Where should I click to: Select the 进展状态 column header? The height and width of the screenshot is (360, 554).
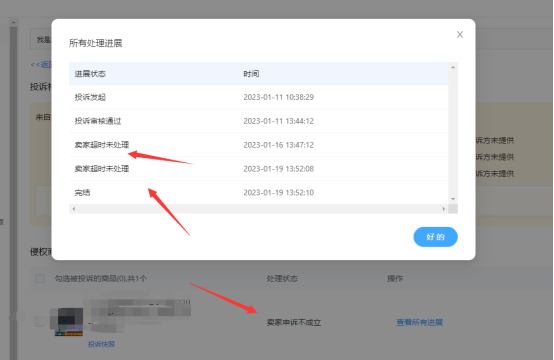(x=90, y=73)
